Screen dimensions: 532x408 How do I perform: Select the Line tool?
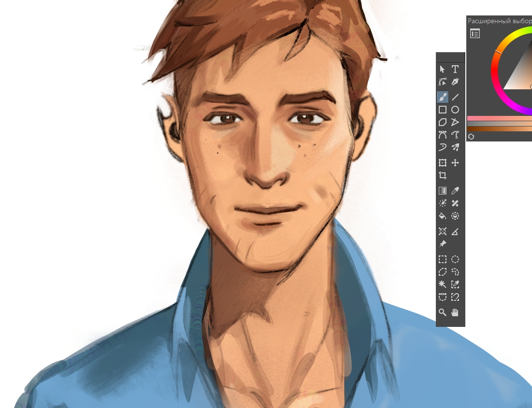coord(455,97)
